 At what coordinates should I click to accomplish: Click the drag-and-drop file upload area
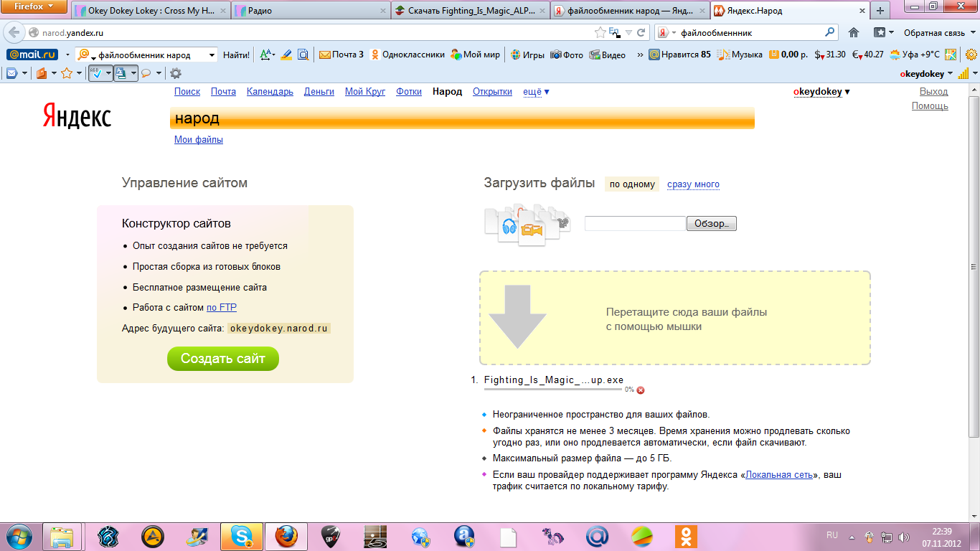pos(675,319)
